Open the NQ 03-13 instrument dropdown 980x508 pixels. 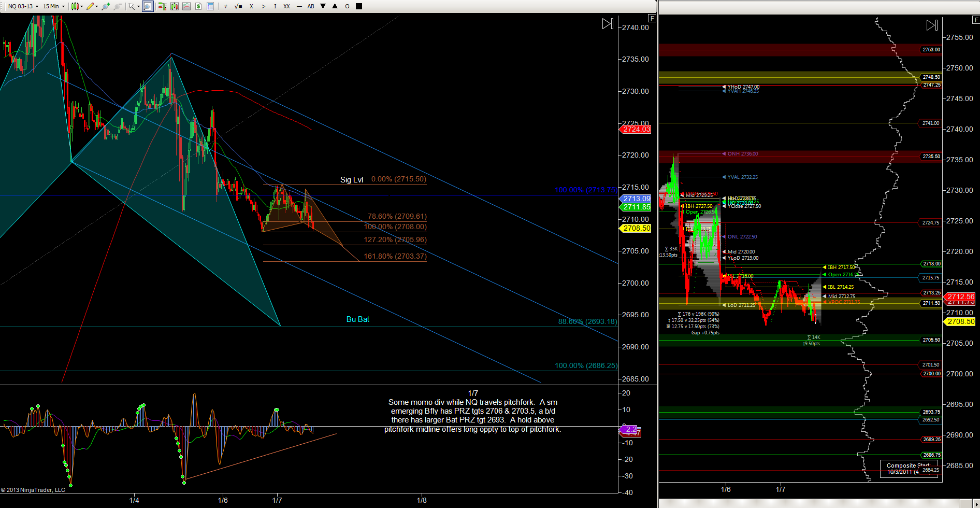(23, 6)
